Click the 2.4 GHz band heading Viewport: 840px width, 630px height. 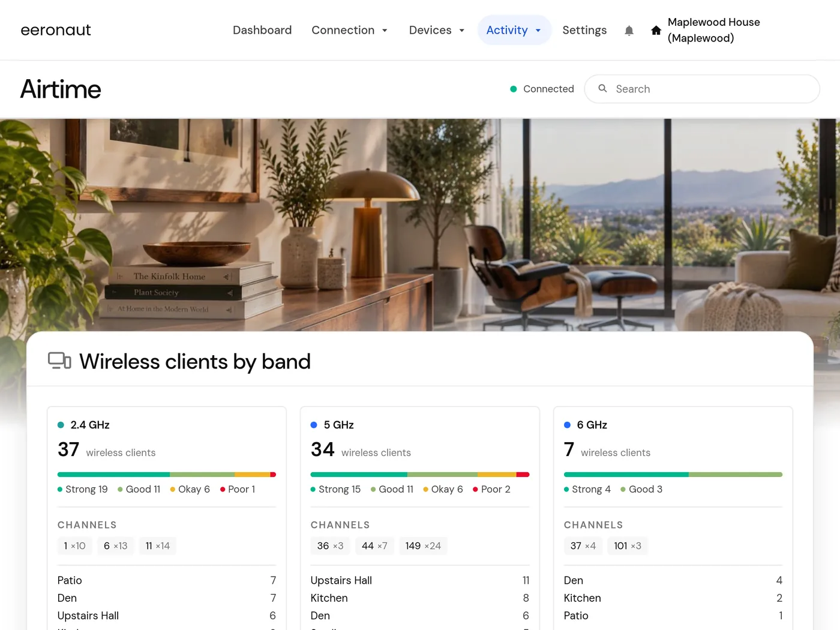(x=90, y=425)
